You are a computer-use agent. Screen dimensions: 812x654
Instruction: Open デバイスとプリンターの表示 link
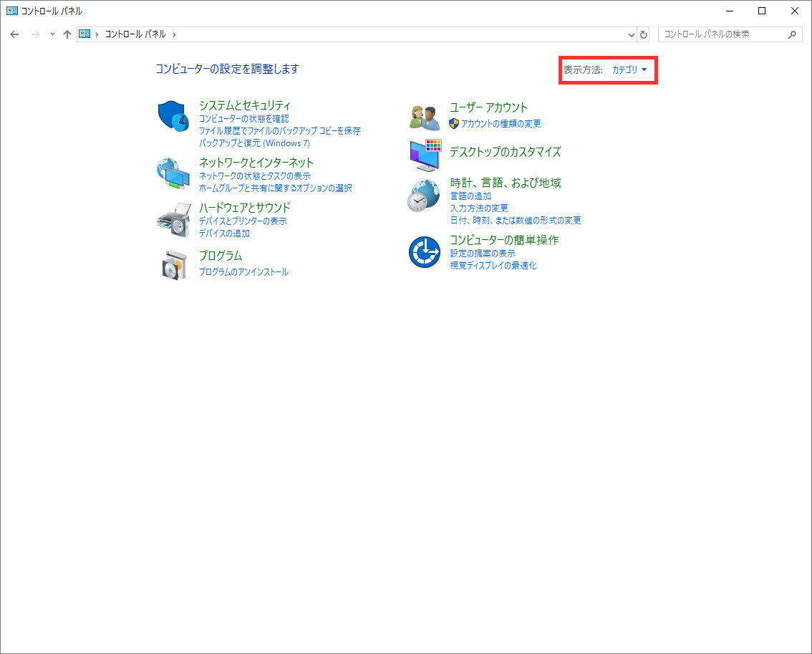click(x=243, y=221)
